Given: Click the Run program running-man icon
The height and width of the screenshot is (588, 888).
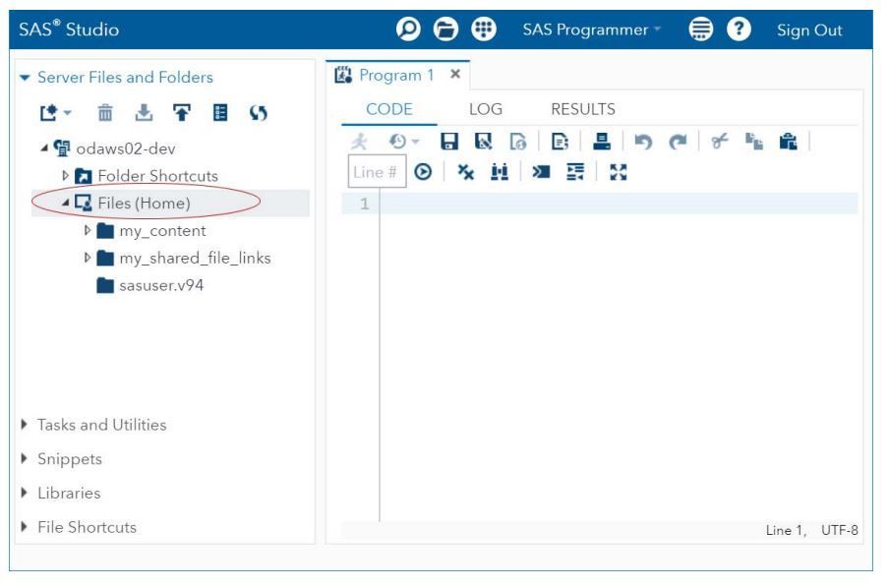Looking at the screenshot, I should (x=359, y=141).
